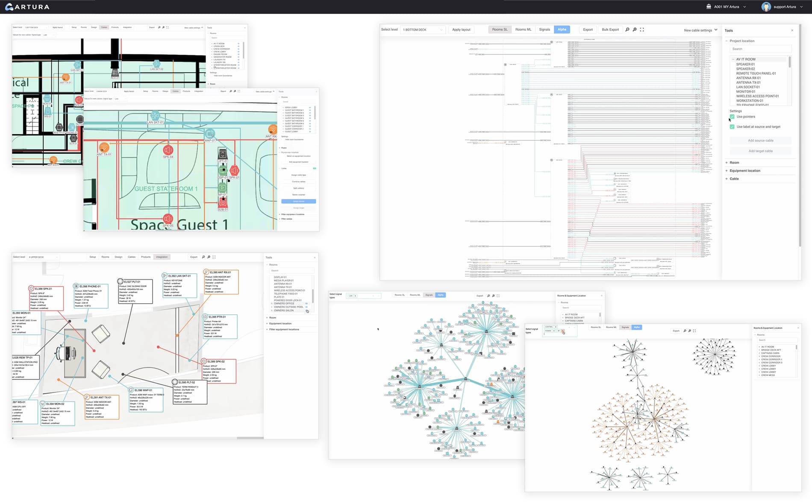This screenshot has height=504, width=812.
Task: Click the Artura logo in the top bar
Action: point(26,6)
